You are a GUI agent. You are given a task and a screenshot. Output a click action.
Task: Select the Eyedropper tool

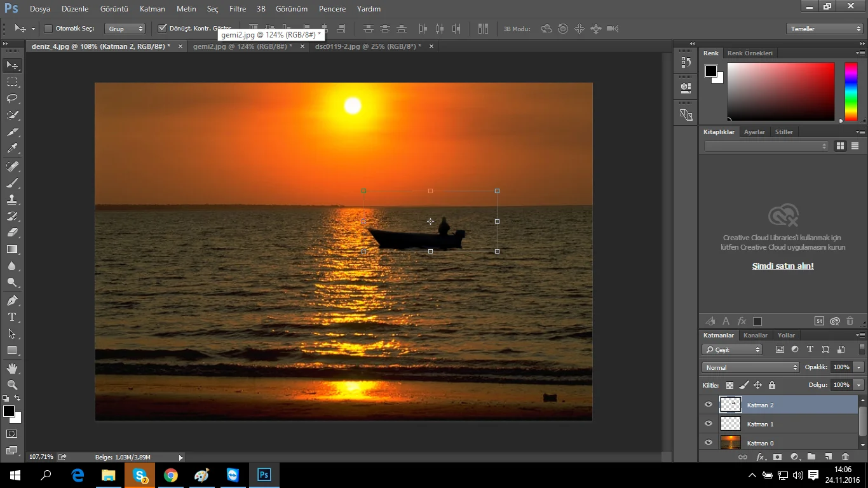(12, 149)
